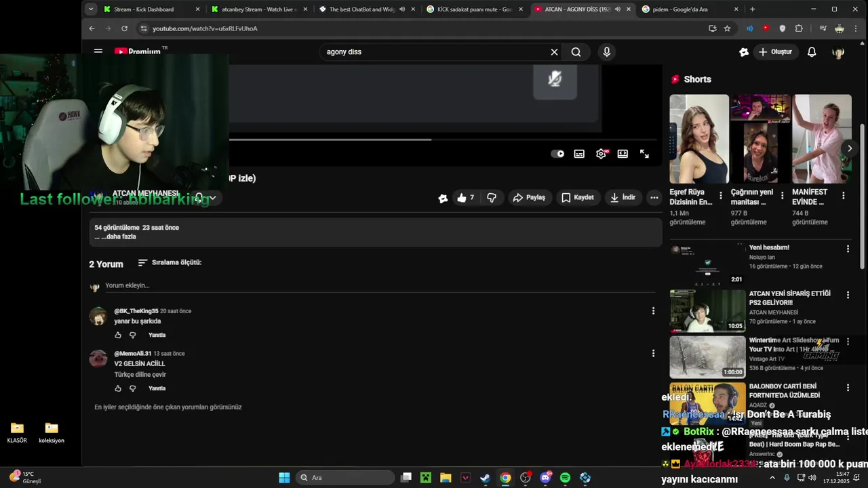Image resolution: width=868 pixels, height=488 pixels.
Task: Like the video with 7 likes
Action: pos(465,197)
